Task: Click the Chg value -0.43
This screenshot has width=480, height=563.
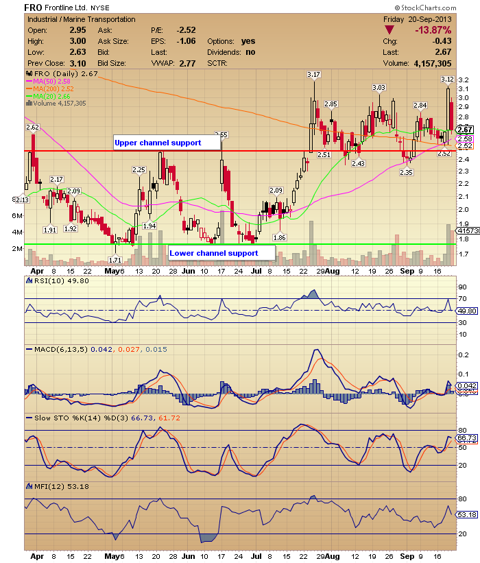Action: pyautogui.click(x=442, y=41)
